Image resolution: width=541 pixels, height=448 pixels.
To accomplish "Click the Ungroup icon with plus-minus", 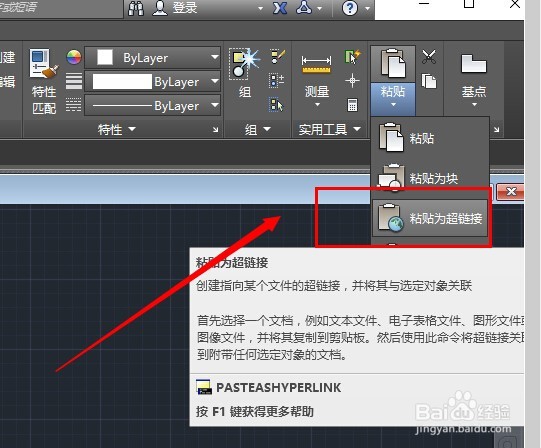I will tap(277, 81).
